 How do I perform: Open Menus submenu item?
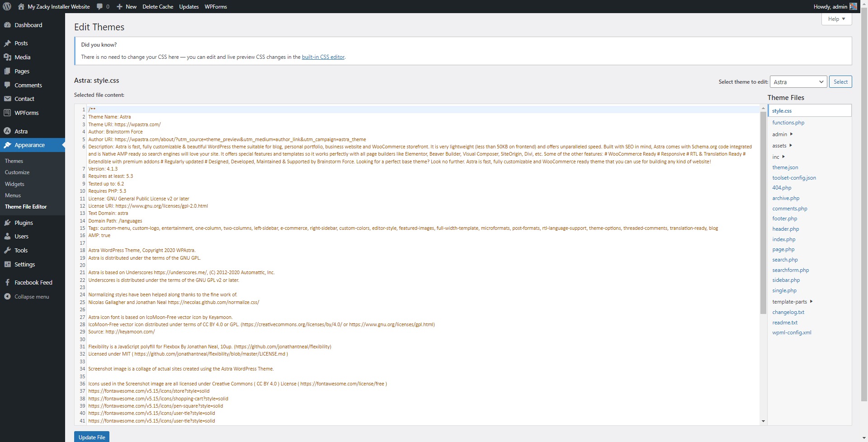(x=13, y=195)
